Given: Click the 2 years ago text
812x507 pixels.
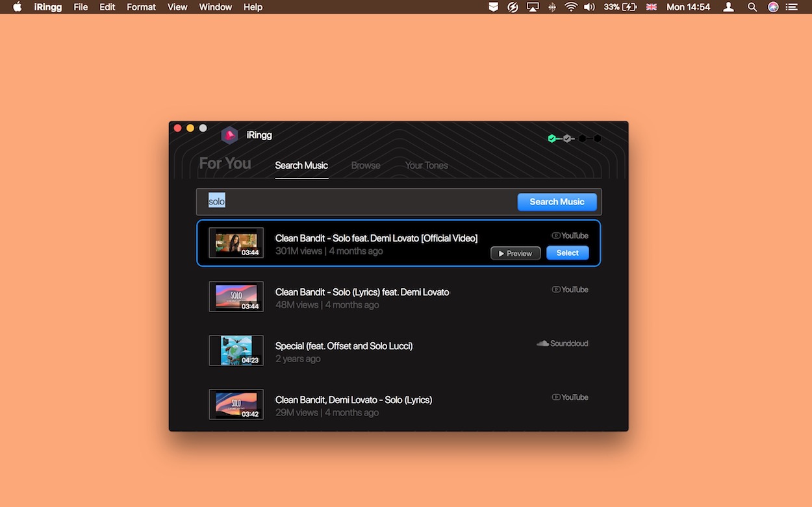Looking at the screenshot, I should (x=298, y=359).
